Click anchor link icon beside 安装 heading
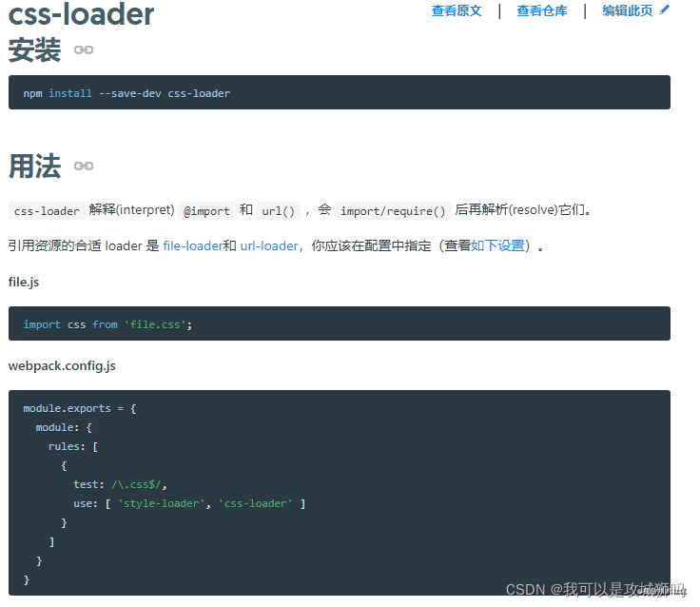This screenshot has height=607, width=700. tap(84, 49)
